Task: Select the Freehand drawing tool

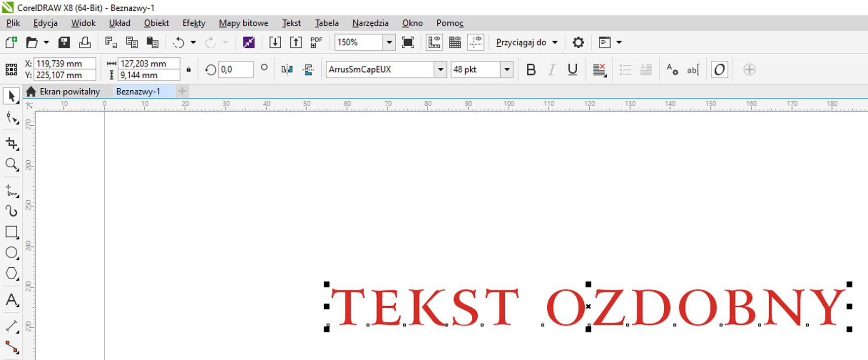Action: coord(12,190)
